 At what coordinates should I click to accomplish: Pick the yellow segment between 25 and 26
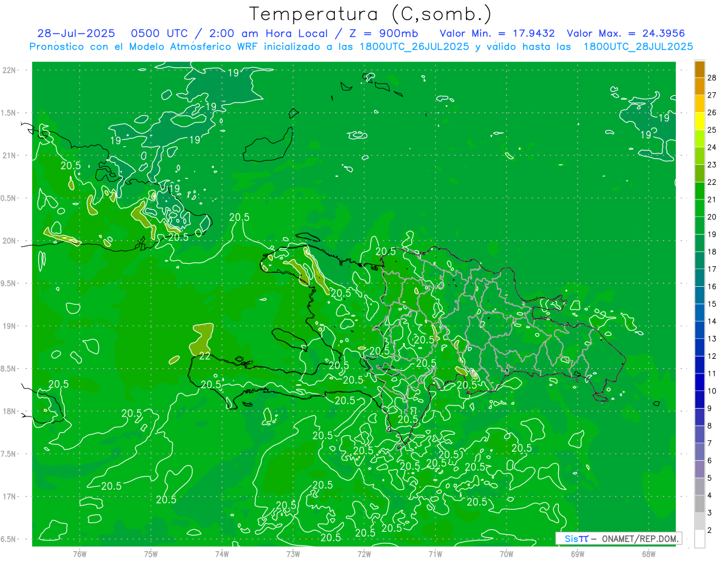(700, 121)
